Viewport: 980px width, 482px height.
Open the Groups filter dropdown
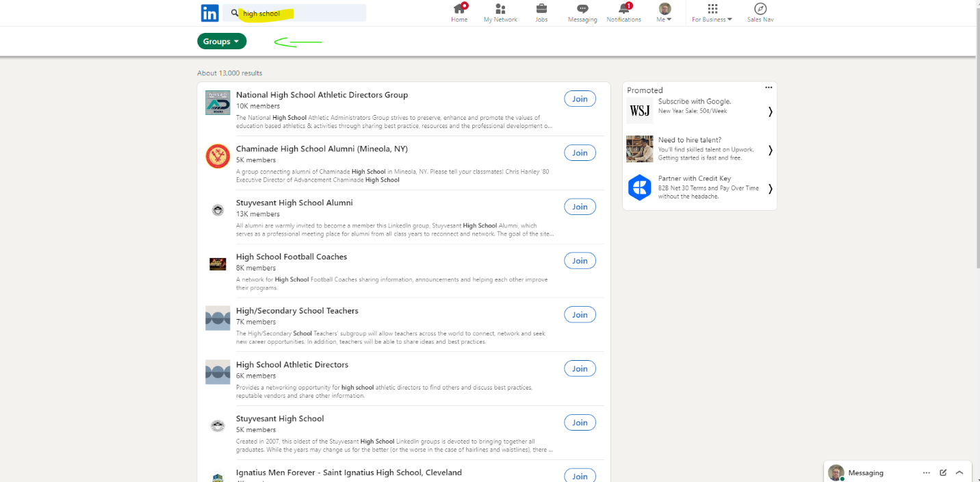222,41
